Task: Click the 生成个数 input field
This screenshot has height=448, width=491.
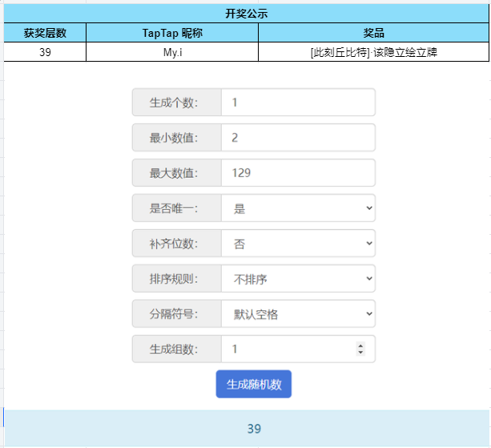Action: [298, 103]
